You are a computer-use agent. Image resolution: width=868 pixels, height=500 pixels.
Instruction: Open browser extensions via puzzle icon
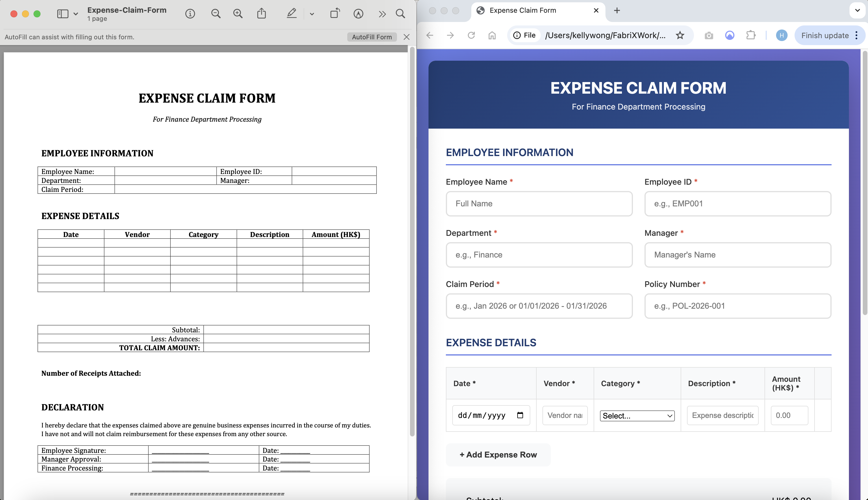(751, 35)
